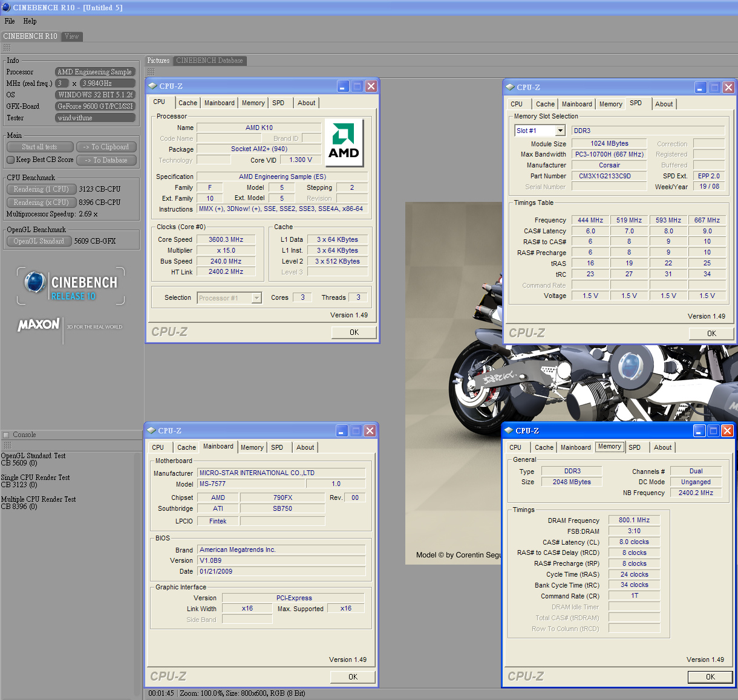Close the CPU-Z window showing SPD timings
738x700 pixels.
tap(728, 87)
